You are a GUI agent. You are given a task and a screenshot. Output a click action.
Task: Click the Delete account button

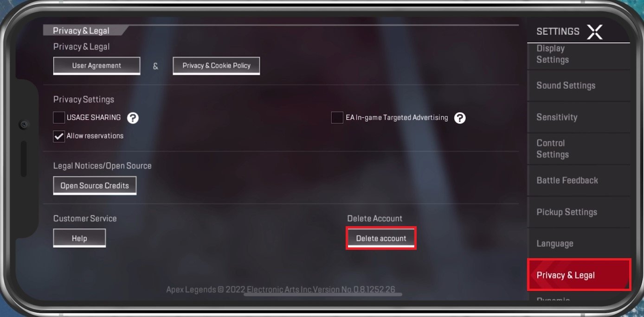381,238
